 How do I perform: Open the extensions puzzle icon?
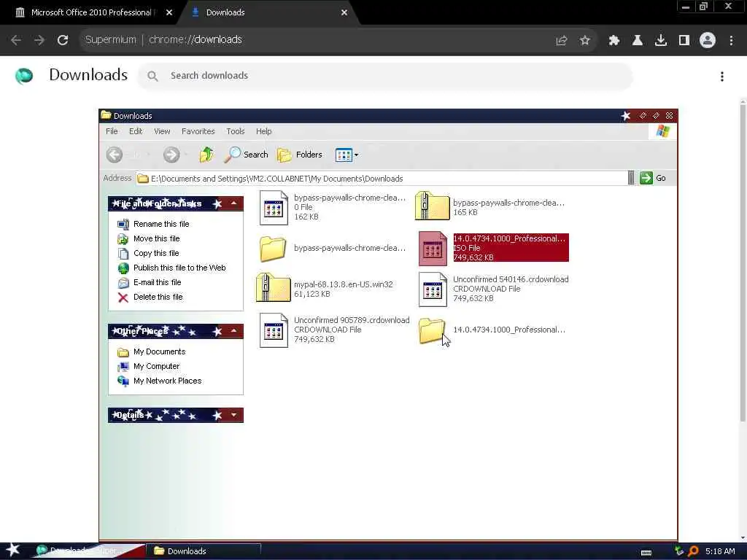click(614, 41)
